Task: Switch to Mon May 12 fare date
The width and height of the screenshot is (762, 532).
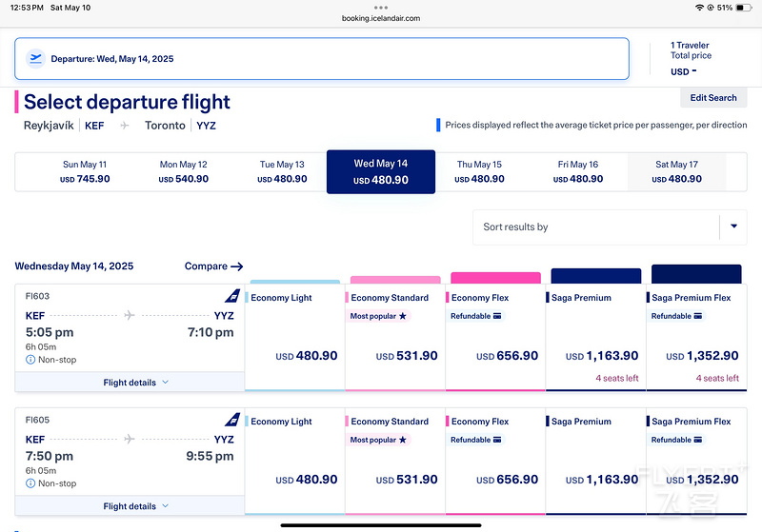Action: point(184,171)
